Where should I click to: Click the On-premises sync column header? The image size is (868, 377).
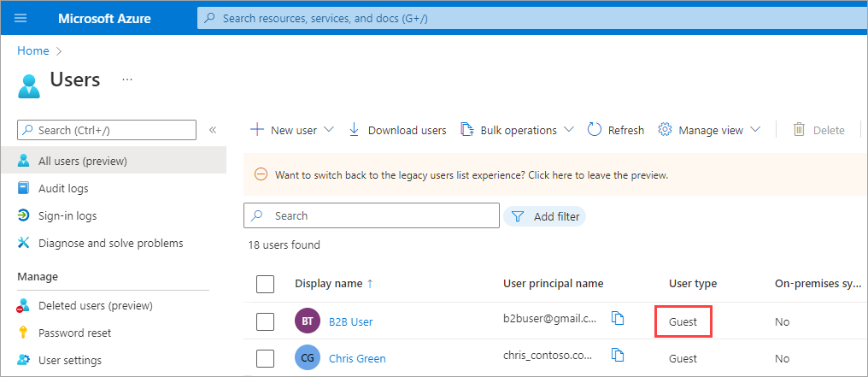point(818,284)
